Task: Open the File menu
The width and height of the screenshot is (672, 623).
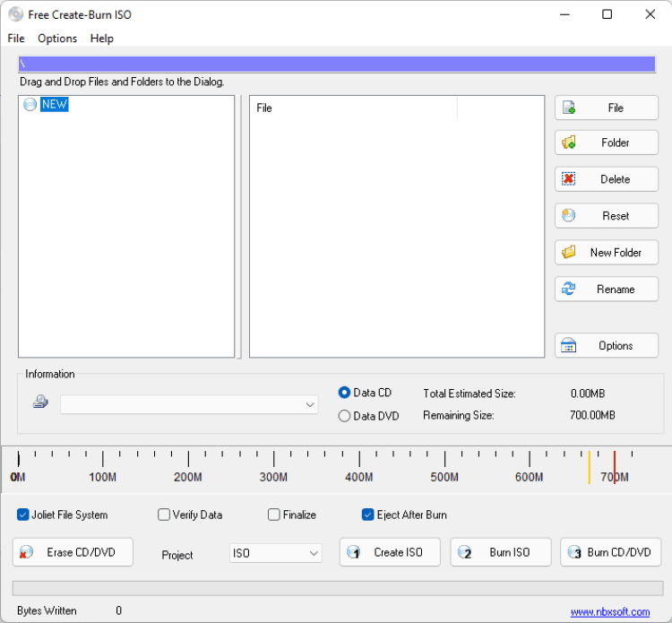Action: point(16,39)
